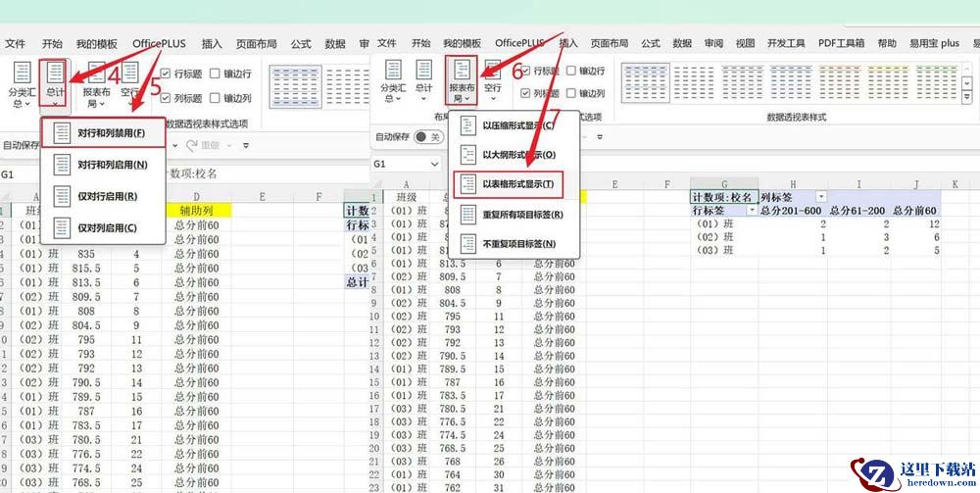The height and width of the screenshot is (493, 980).
Task: Open 列标签 filter dropdown in pivot table
Action: coord(821,197)
